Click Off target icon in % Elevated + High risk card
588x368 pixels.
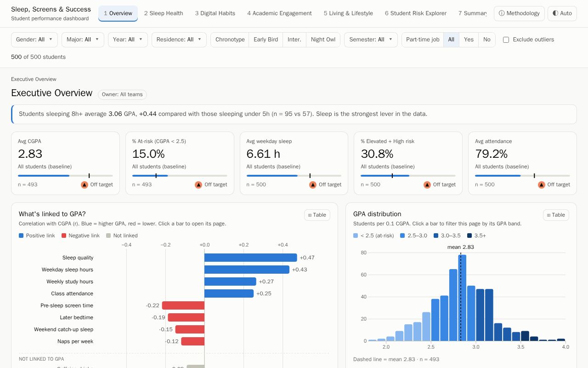pos(427,184)
